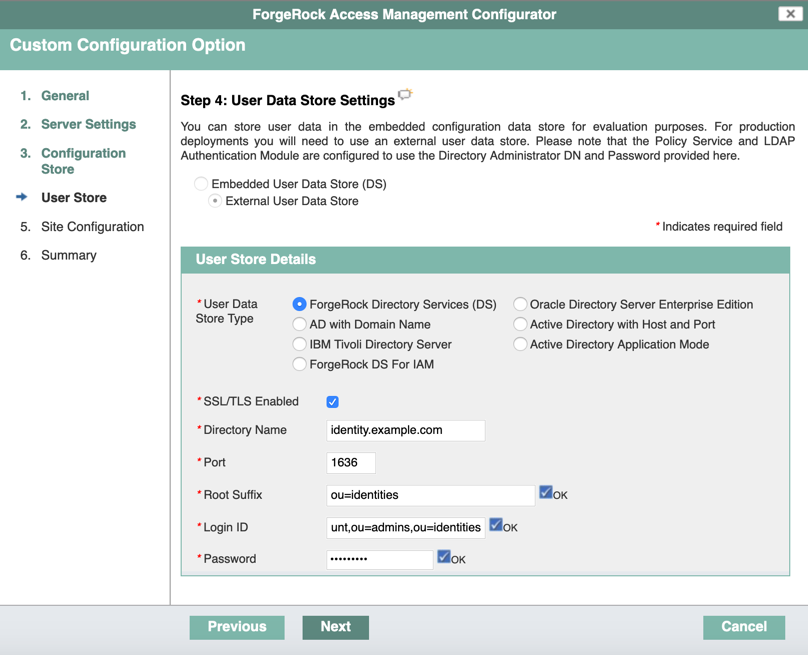The image size is (808, 655).
Task: Select External User Data Store option
Action: pos(215,200)
